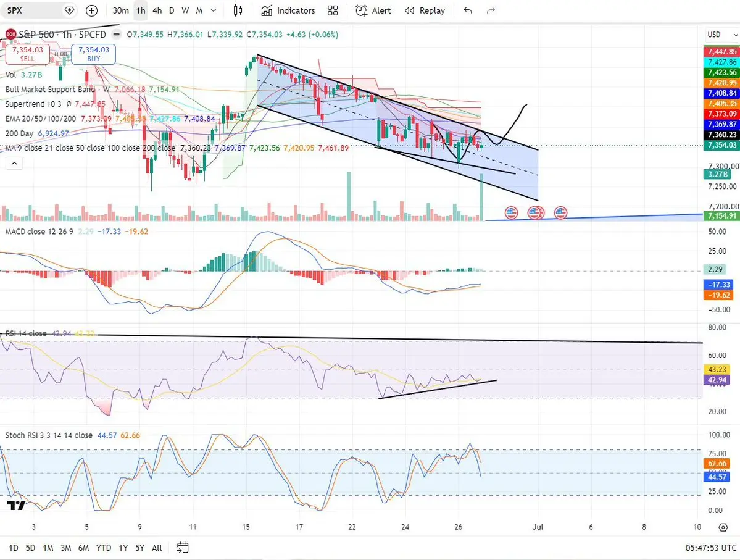Open chart scale settings gear icon
740x560 pixels.
(x=723, y=527)
